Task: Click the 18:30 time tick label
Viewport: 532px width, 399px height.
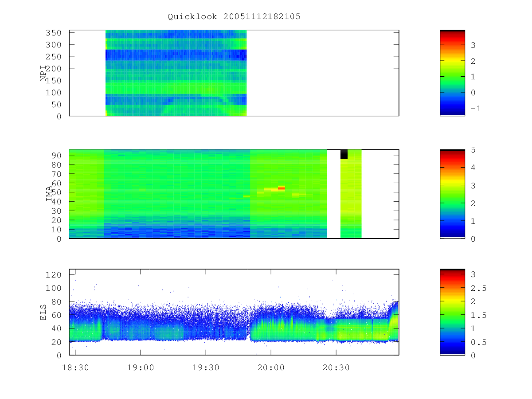Action: pyautogui.click(x=75, y=368)
